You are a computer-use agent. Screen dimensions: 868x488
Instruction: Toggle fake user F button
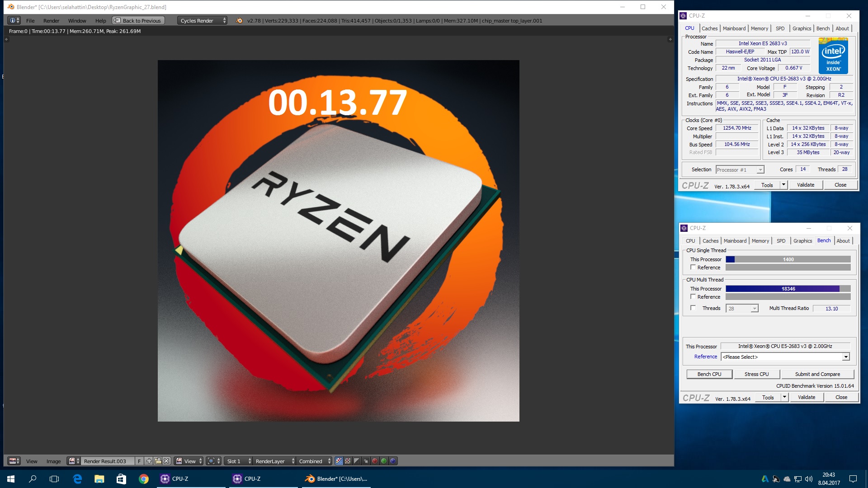[x=139, y=461]
